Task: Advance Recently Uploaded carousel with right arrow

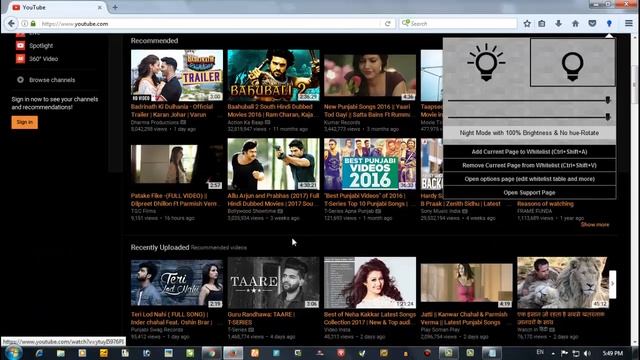Action: tap(612, 284)
